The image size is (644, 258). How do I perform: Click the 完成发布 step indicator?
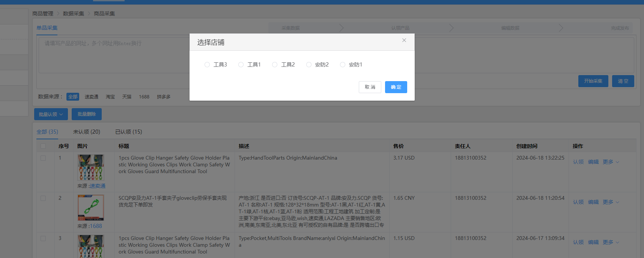tap(620, 28)
